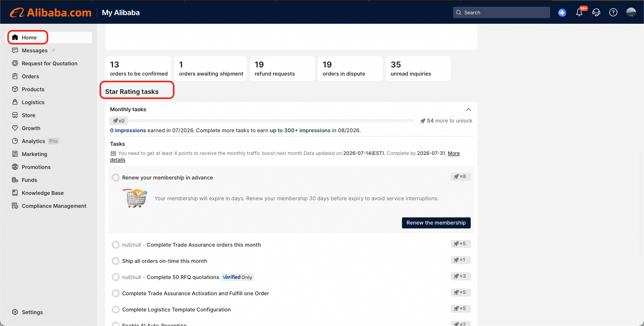
Task: Click the Search input field
Action: (x=501, y=13)
